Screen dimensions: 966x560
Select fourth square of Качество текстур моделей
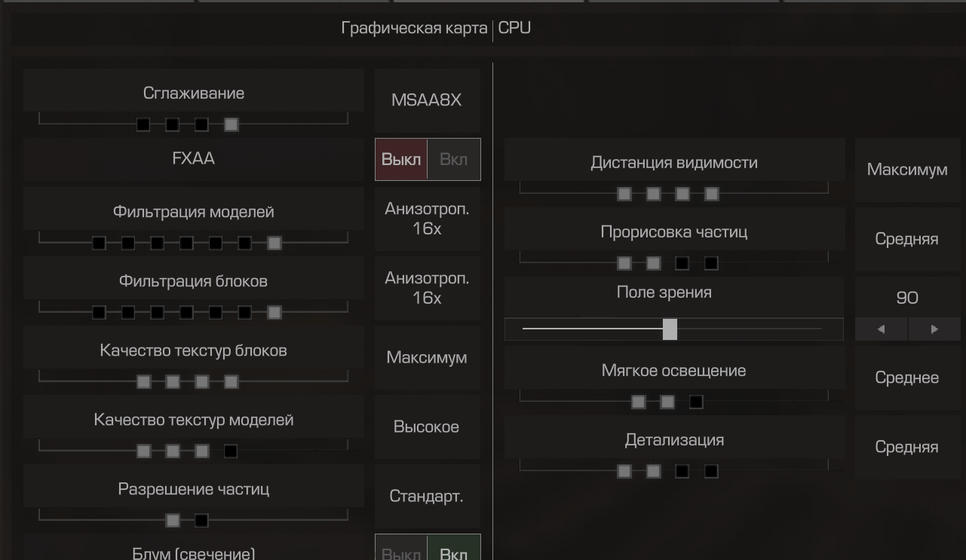[x=231, y=451]
